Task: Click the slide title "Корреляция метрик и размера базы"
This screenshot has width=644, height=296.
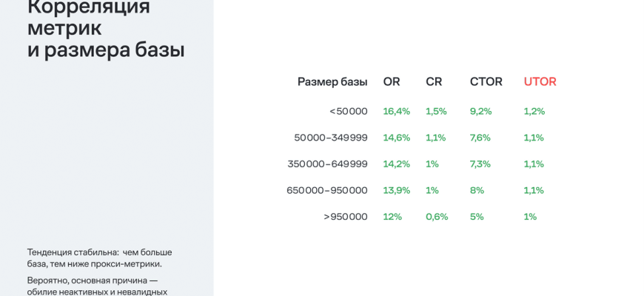Action: (106, 28)
